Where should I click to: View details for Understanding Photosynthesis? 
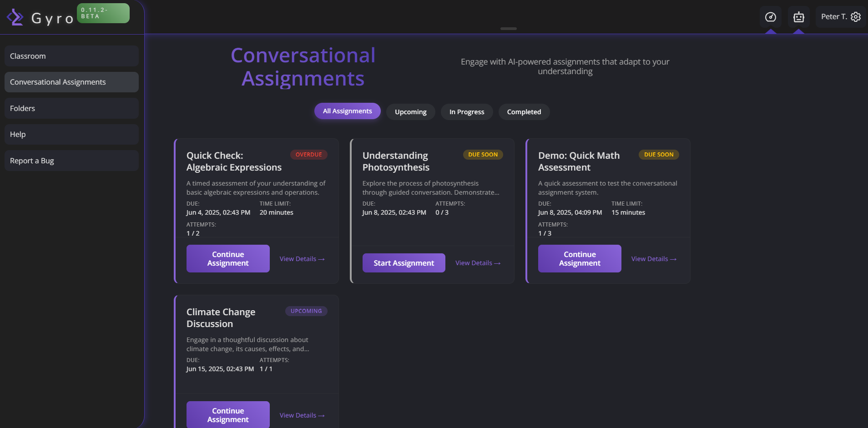pyautogui.click(x=478, y=263)
